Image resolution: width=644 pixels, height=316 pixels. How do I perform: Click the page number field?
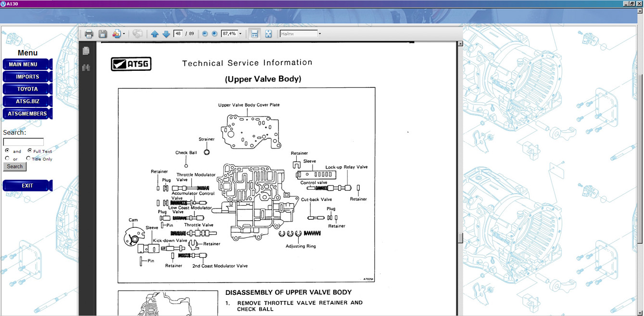(x=178, y=34)
